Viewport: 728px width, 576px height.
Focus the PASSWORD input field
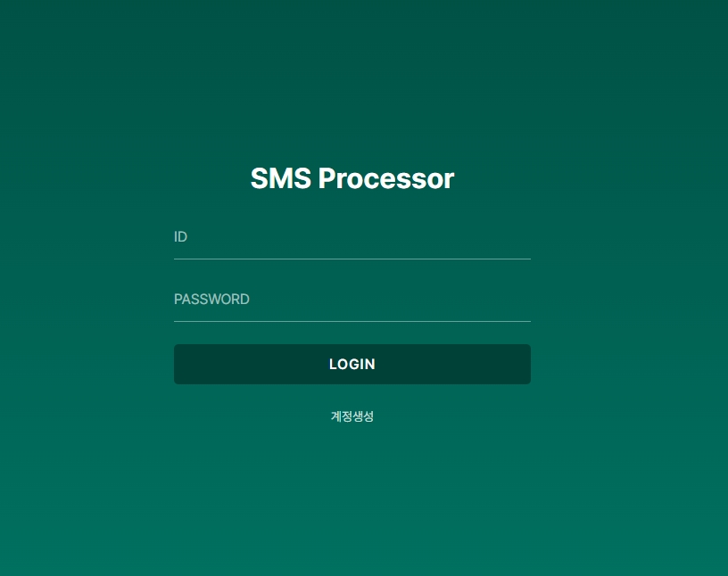click(x=352, y=300)
